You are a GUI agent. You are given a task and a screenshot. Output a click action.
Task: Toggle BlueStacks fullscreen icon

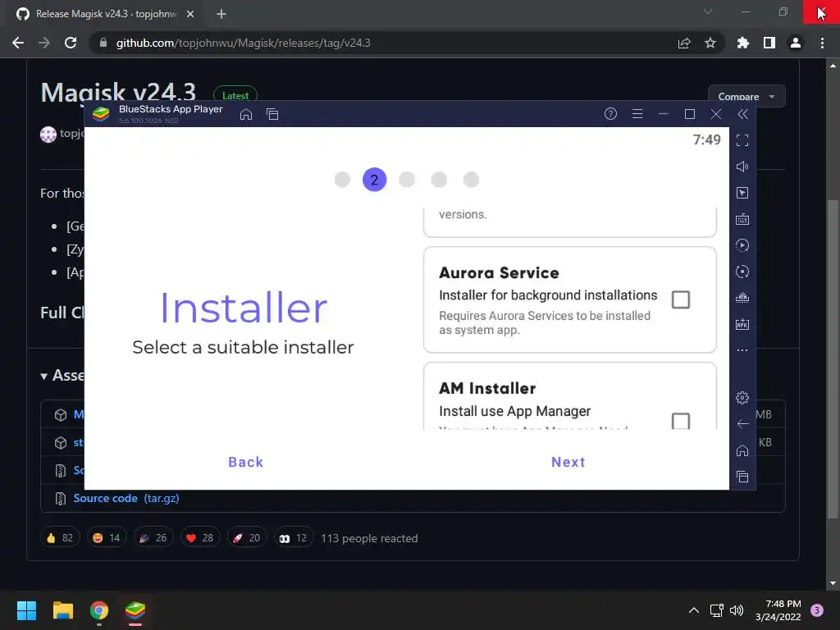coord(742,140)
